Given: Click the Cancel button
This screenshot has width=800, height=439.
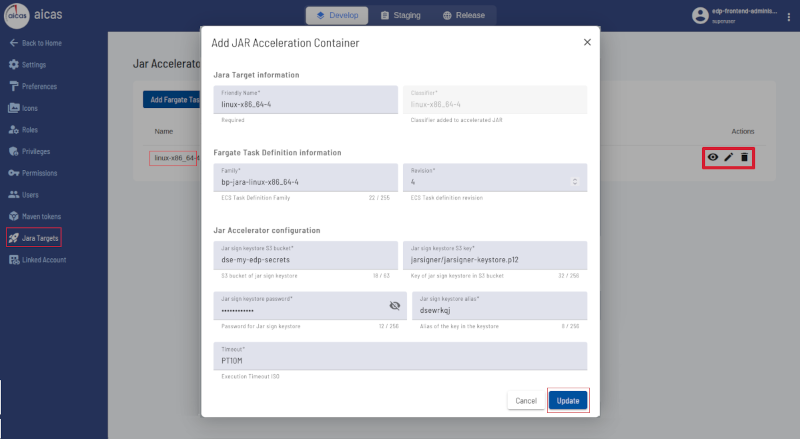Looking at the screenshot, I should click(526, 401).
